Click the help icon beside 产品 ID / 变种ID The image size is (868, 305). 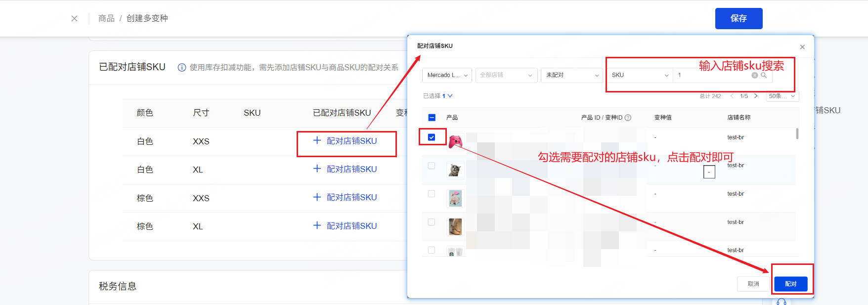tap(628, 118)
